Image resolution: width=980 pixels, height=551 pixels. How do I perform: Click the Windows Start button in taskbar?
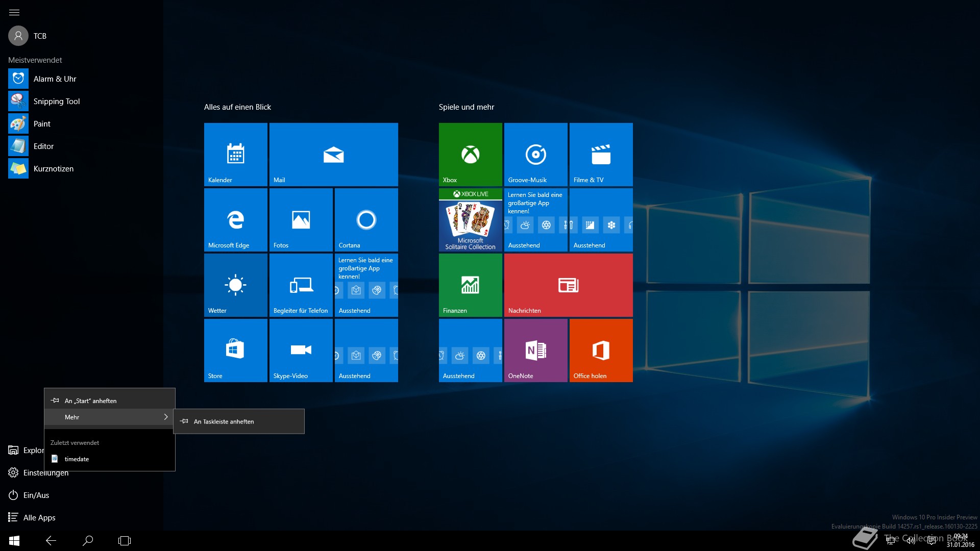(x=14, y=541)
